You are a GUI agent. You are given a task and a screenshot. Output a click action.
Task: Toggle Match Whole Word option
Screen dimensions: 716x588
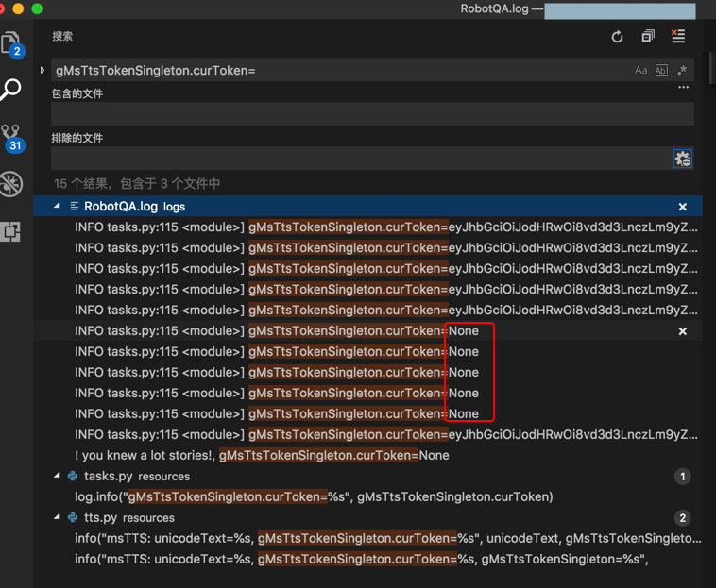pyautogui.click(x=661, y=70)
